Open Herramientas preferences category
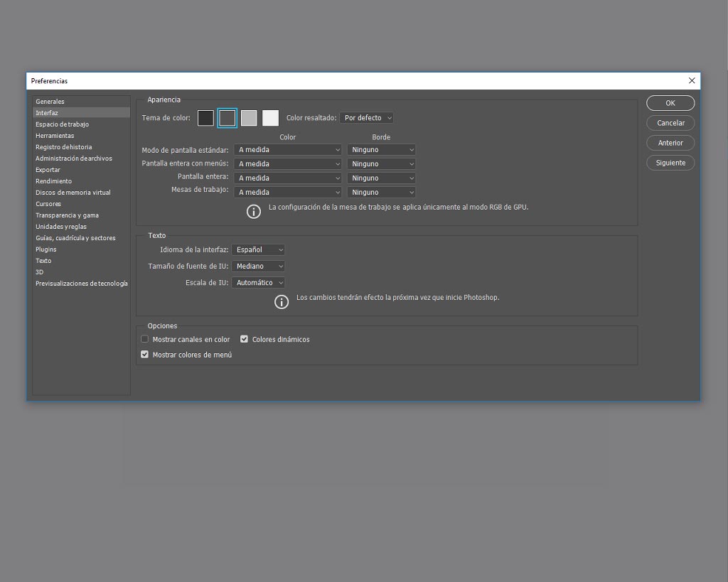This screenshot has height=582, width=728. [x=81, y=136]
